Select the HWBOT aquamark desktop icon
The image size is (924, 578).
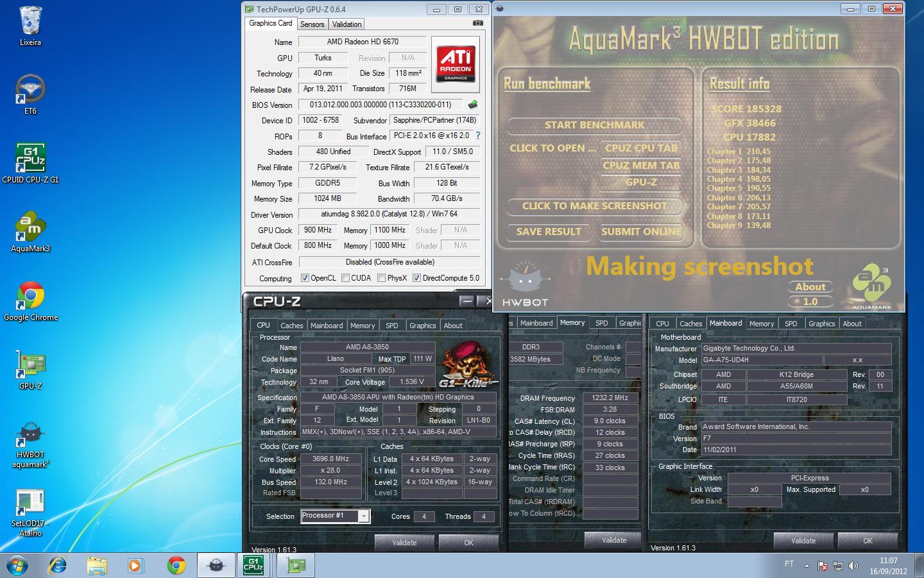30,444
